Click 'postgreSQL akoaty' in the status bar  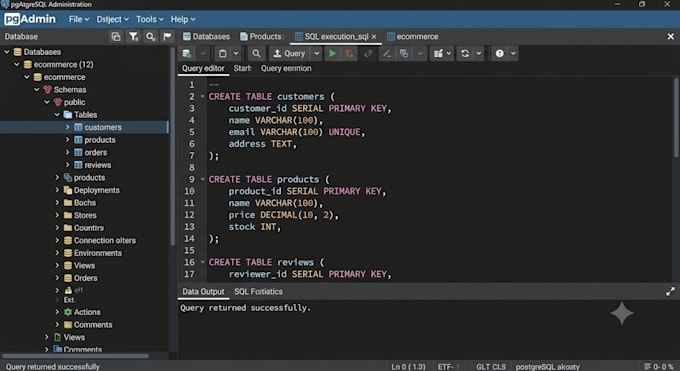(x=548, y=367)
